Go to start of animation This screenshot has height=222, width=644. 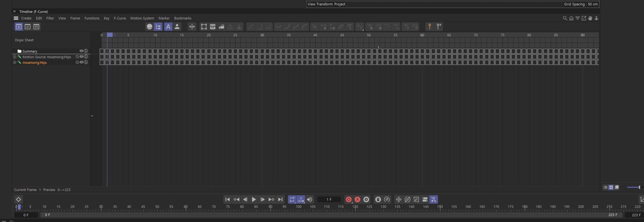click(x=227, y=200)
